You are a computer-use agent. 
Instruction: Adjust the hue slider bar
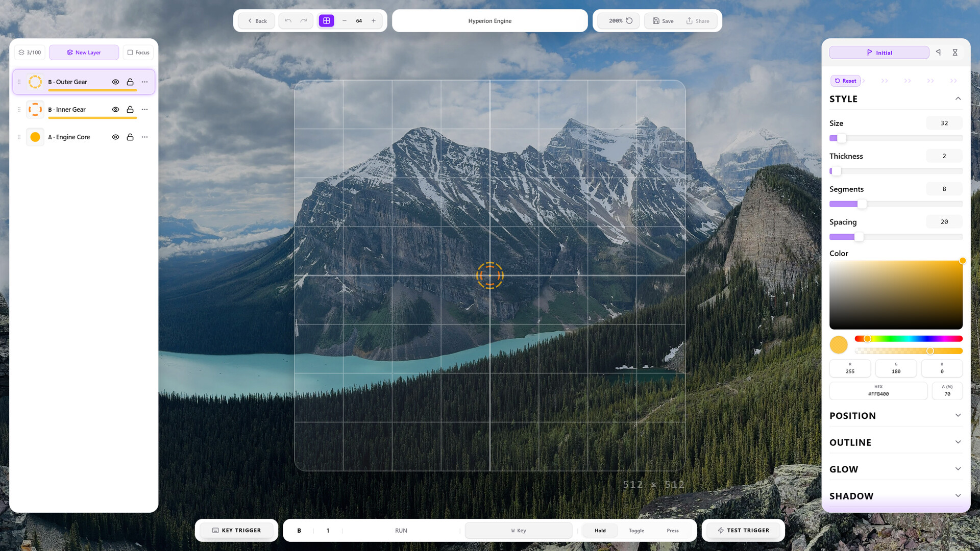[x=909, y=339]
